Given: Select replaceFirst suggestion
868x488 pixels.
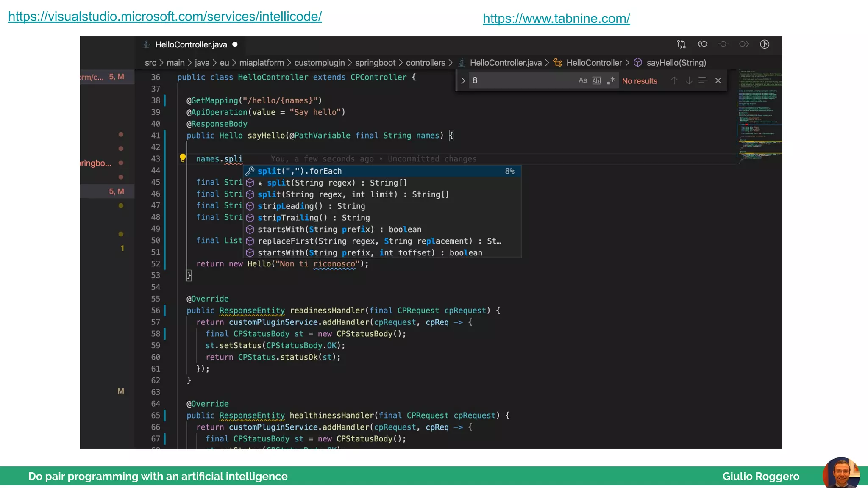Looking at the screenshot, I should (382, 241).
